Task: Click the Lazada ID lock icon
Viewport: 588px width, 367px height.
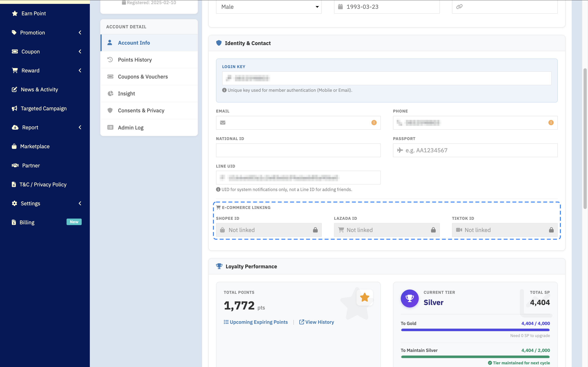Action: click(x=433, y=230)
